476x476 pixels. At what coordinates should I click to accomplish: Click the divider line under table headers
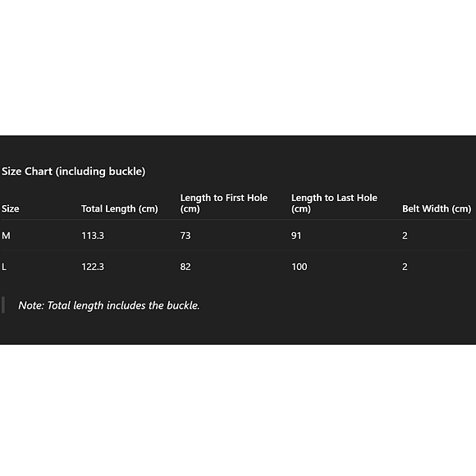[x=236, y=219]
